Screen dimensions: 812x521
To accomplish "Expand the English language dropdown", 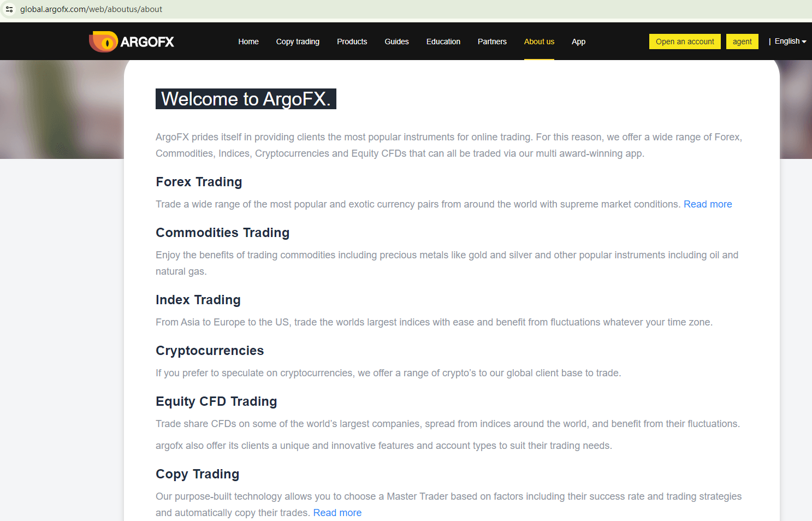I will click(x=790, y=42).
